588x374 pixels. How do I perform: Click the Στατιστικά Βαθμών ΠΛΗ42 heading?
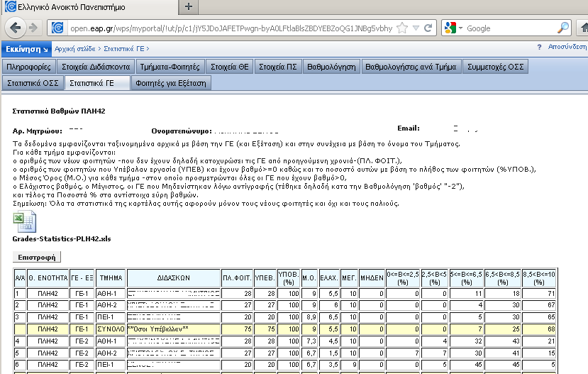tap(59, 111)
